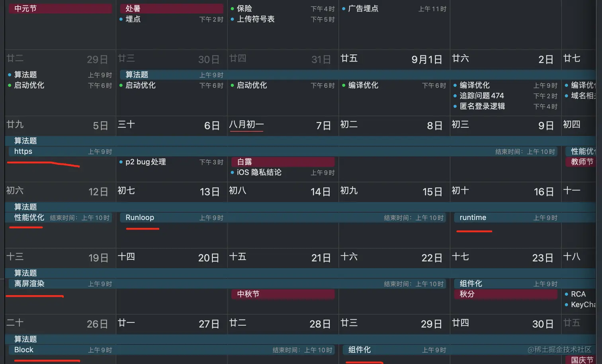
Task: Select the 匿名登录逻辑 event
Action: 482,106
